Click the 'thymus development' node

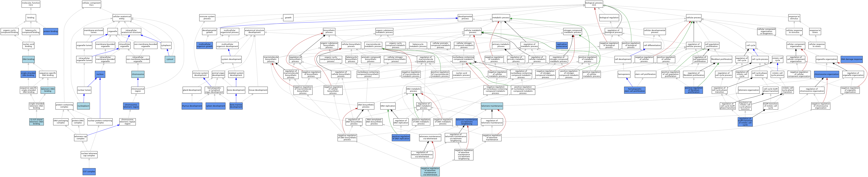(x=192, y=106)
